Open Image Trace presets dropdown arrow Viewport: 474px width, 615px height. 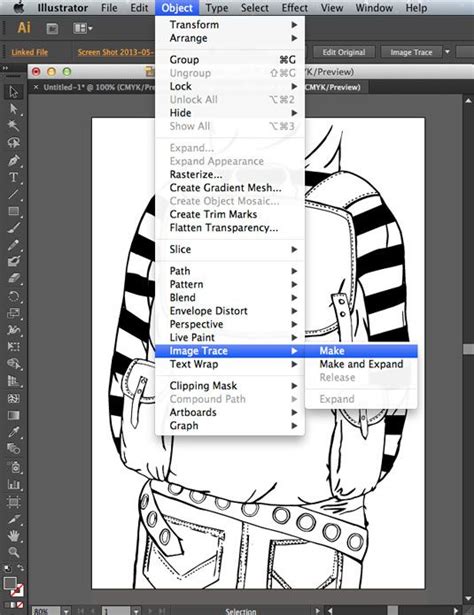pos(447,52)
